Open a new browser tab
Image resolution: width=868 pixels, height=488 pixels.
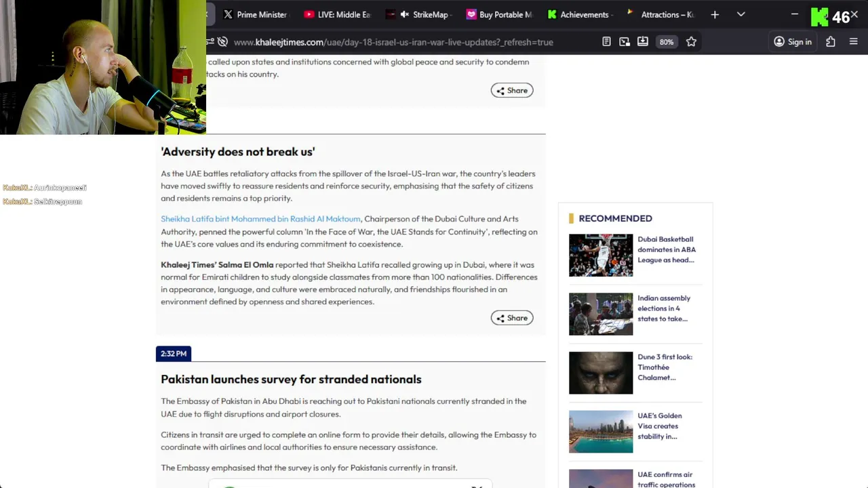click(x=715, y=14)
